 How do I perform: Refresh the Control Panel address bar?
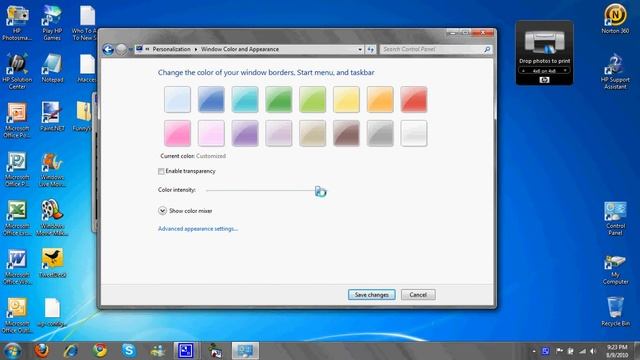point(371,49)
